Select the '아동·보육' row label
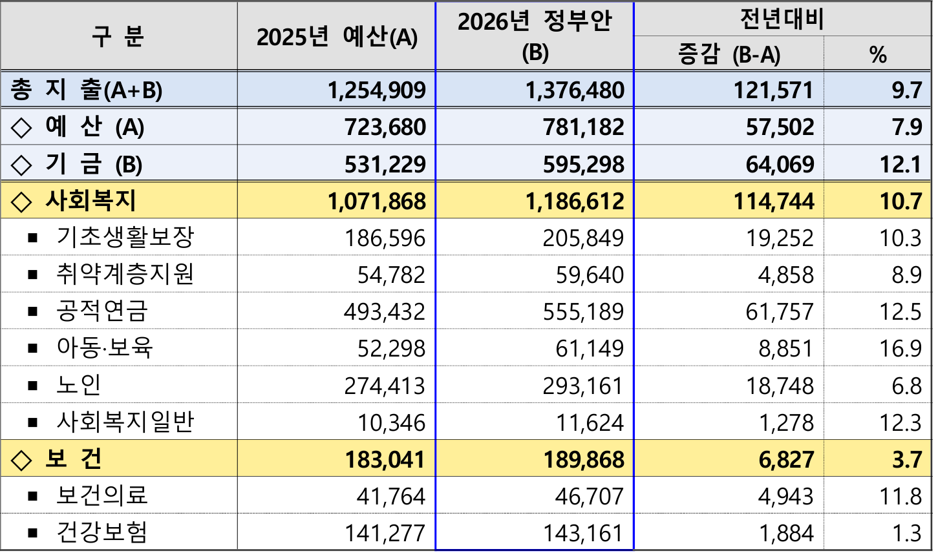Image resolution: width=938 pixels, height=560 pixels. pyautogui.click(x=105, y=347)
